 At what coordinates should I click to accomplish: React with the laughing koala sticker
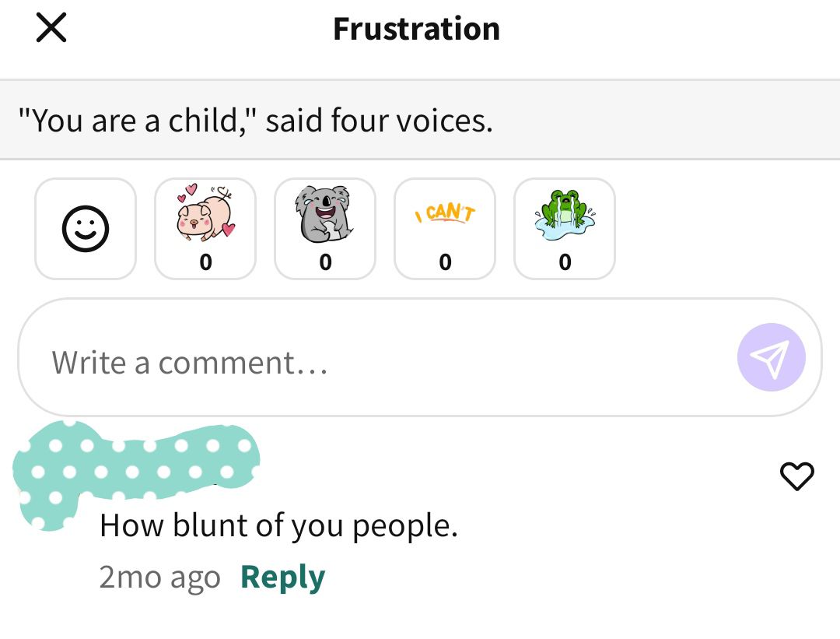(325, 229)
